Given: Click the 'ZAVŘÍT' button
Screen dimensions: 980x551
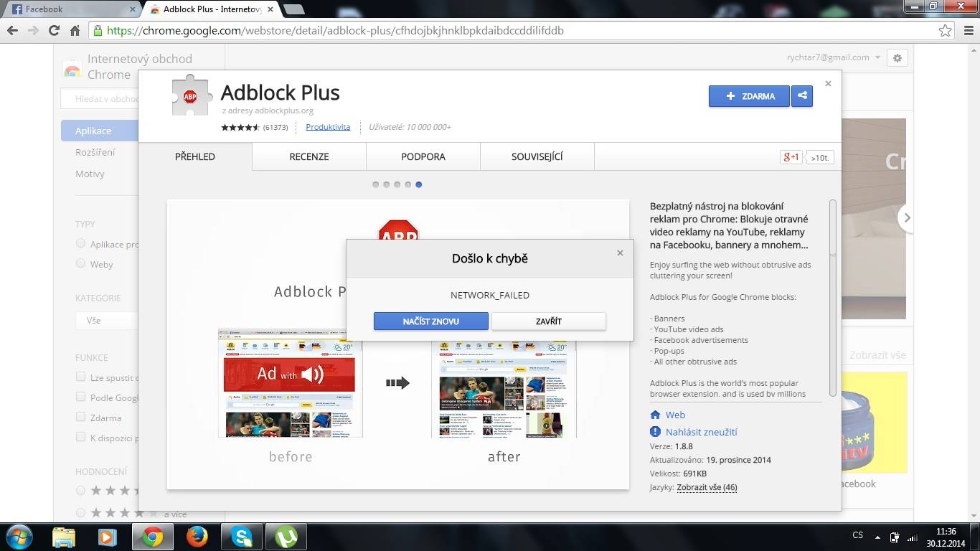Looking at the screenshot, I should (x=549, y=321).
